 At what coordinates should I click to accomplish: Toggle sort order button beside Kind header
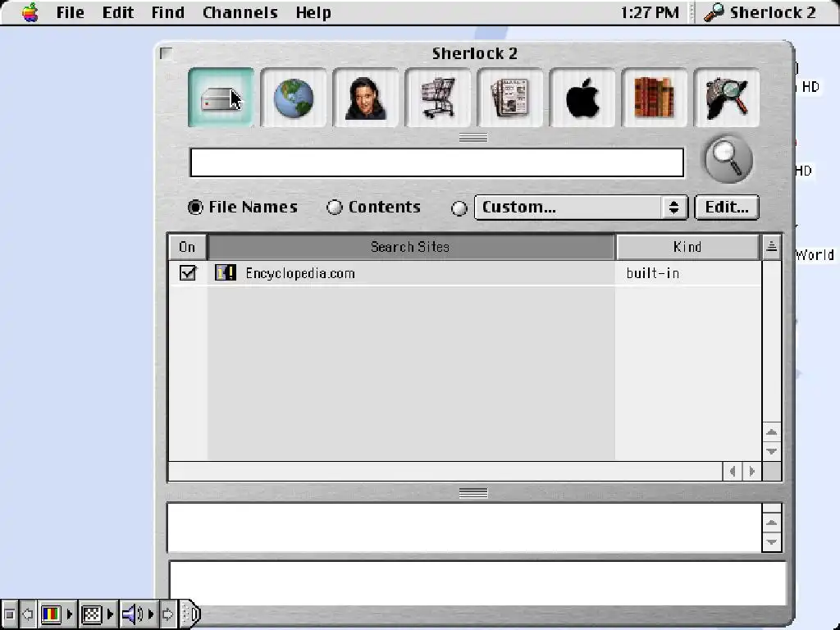click(x=771, y=246)
